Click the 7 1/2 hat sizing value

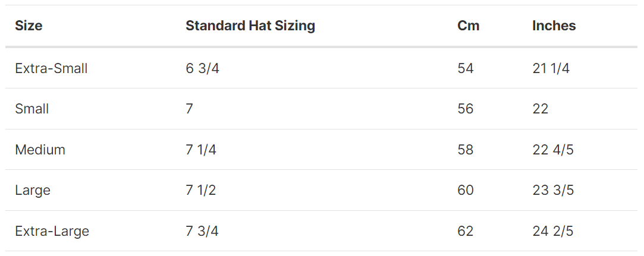(x=201, y=190)
